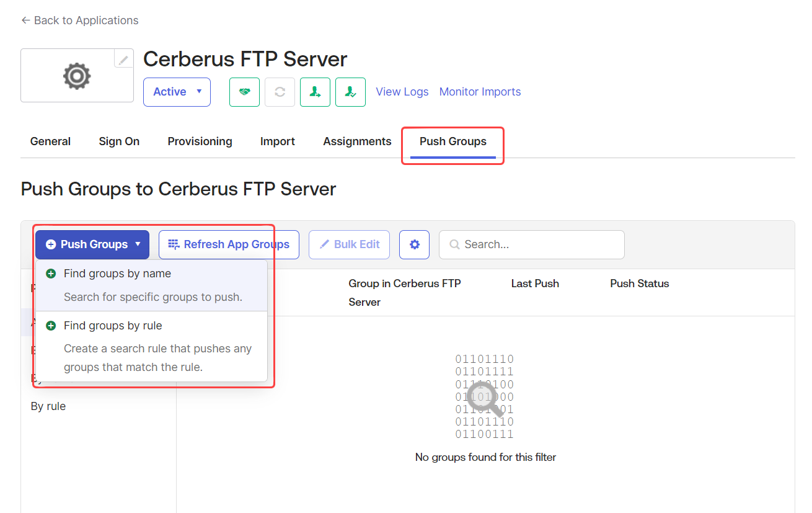Toggle the Push Groups dropdown button
812x513 pixels.
tap(92, 244)
